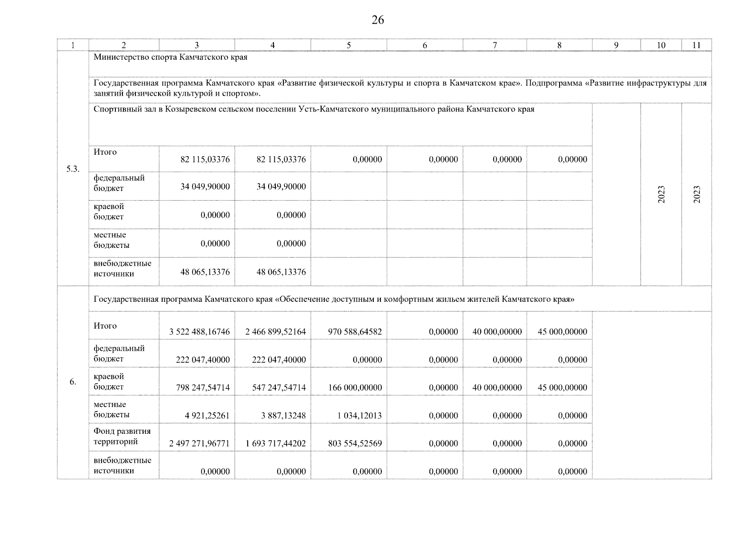The image size is (756, 535).
Task: Click value 222 047,40000 in column 3
Action: coord(203,360)
